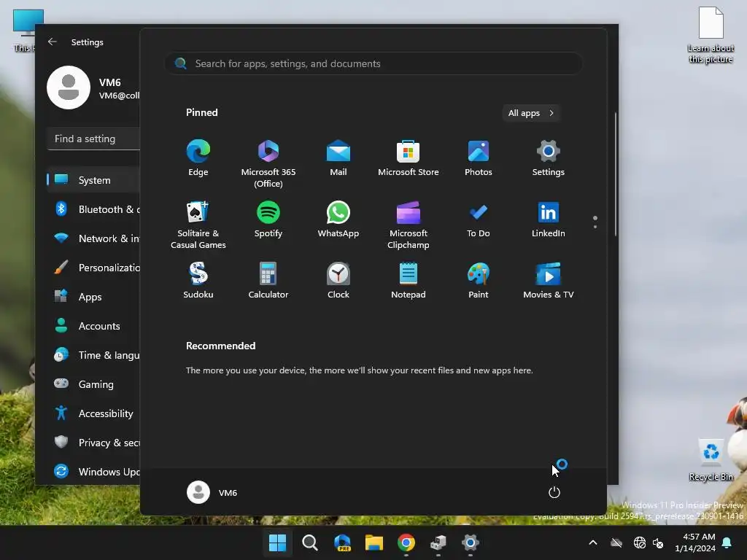The image size is (747, 560).
Task: Show hidden icons in system tray
Action: 592,542
